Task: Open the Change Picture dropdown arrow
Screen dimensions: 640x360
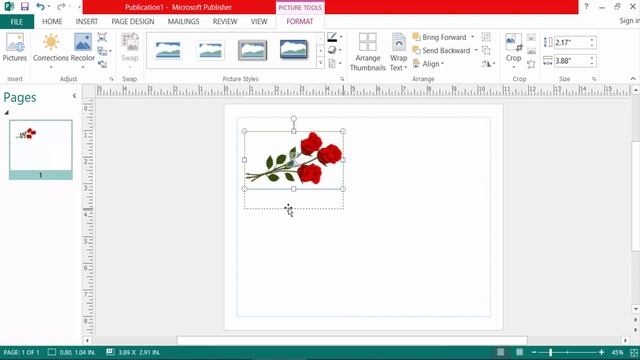Action: click(110, 51)
